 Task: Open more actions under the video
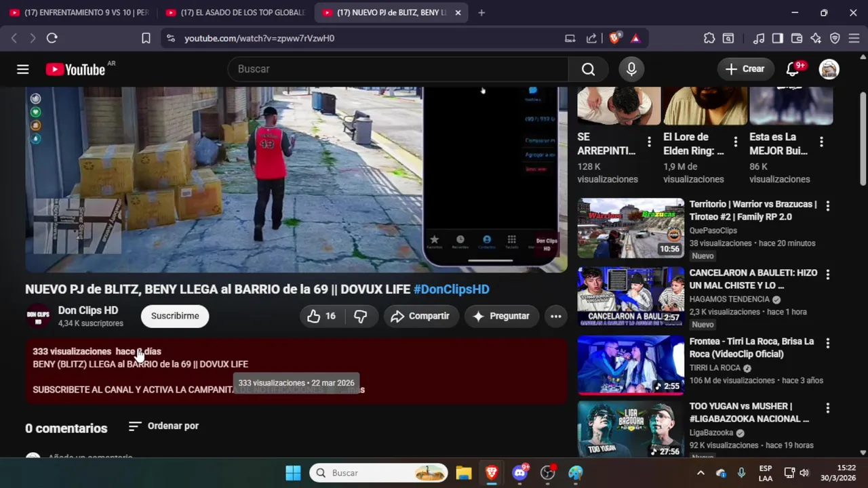pos(555,316)
